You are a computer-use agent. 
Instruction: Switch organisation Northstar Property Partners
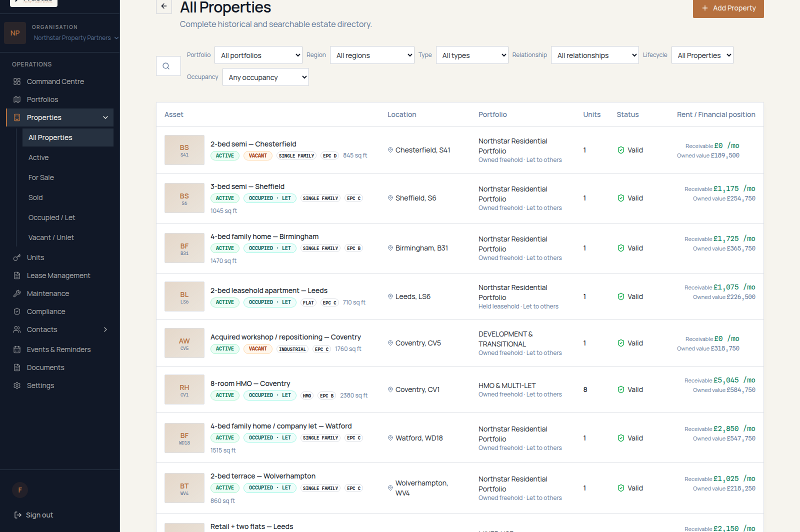coord(76,38)
